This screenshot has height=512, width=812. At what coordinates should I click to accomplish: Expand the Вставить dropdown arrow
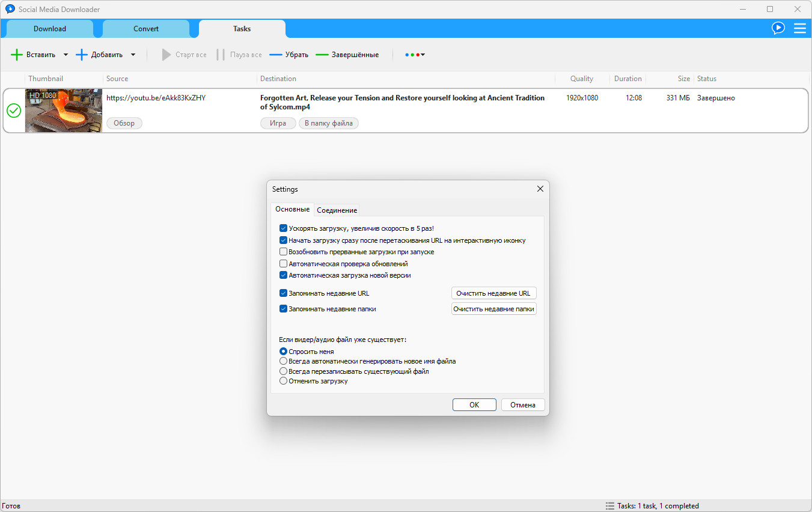click(x=66, y=55)
